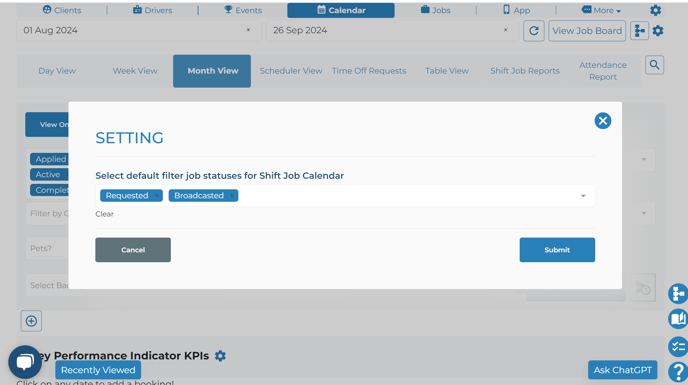This screenshot has height=385, width=688.
Task: Click the Active status tag
Action: (x=49, y=174)
